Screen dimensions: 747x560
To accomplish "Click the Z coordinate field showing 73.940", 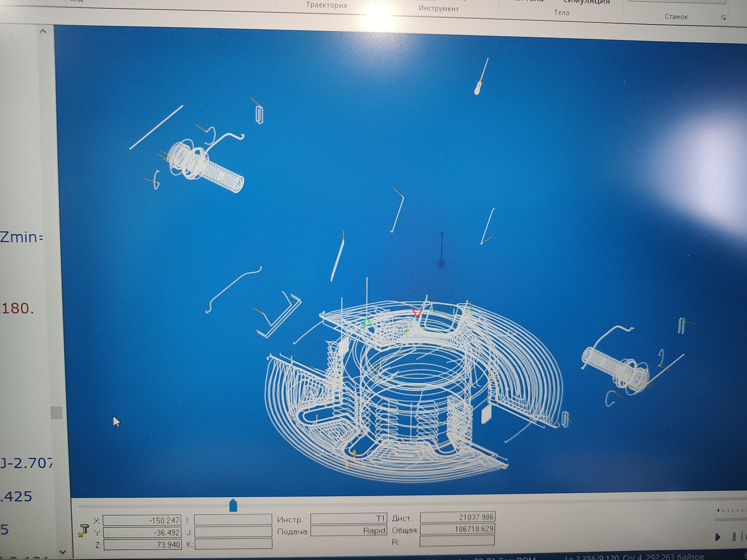I will (x=142, y=545).
